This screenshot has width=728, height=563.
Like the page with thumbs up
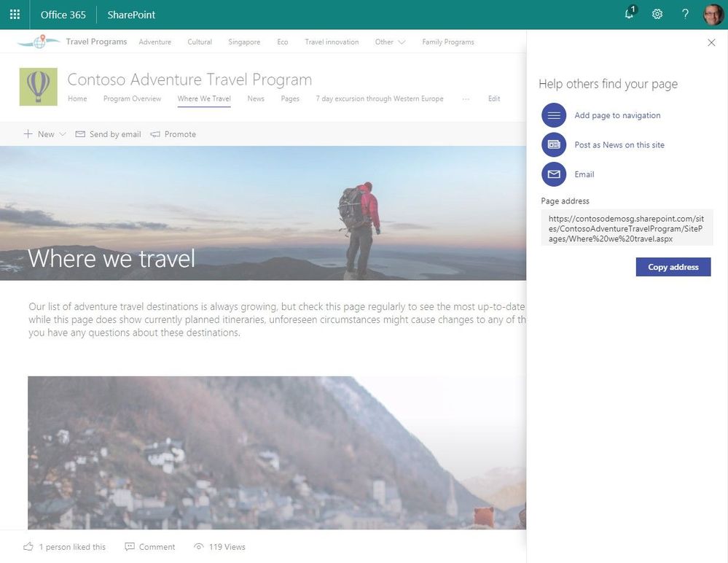click(28, 546)
